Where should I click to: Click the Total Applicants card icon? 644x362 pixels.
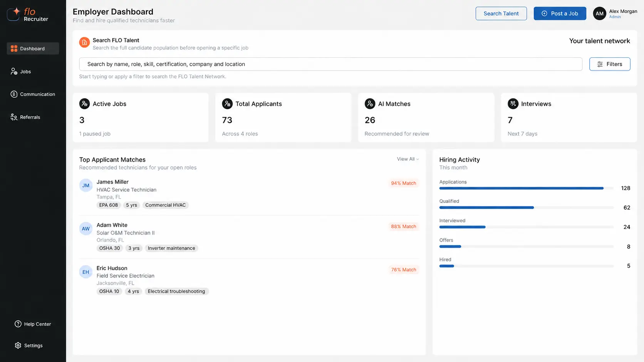227,103
